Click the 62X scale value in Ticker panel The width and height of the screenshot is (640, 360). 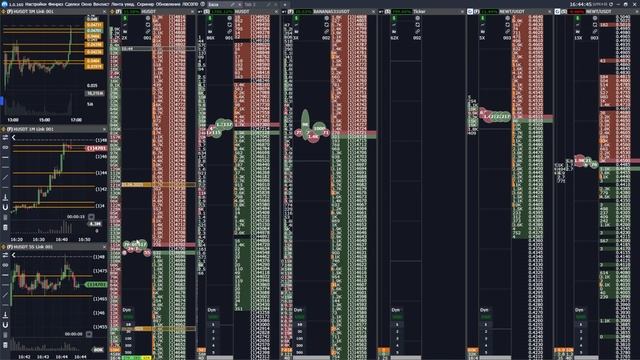tap(395, 38)
